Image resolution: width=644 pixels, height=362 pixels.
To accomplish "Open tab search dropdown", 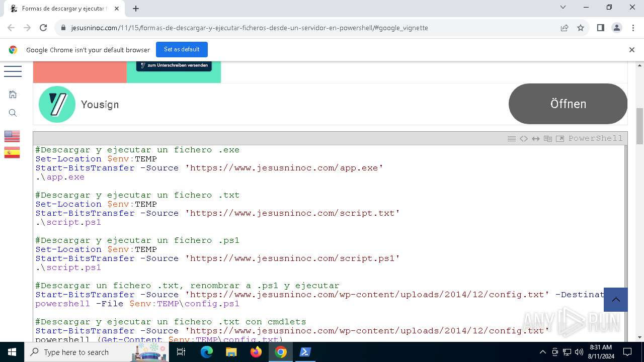I will tap(563, 8).
